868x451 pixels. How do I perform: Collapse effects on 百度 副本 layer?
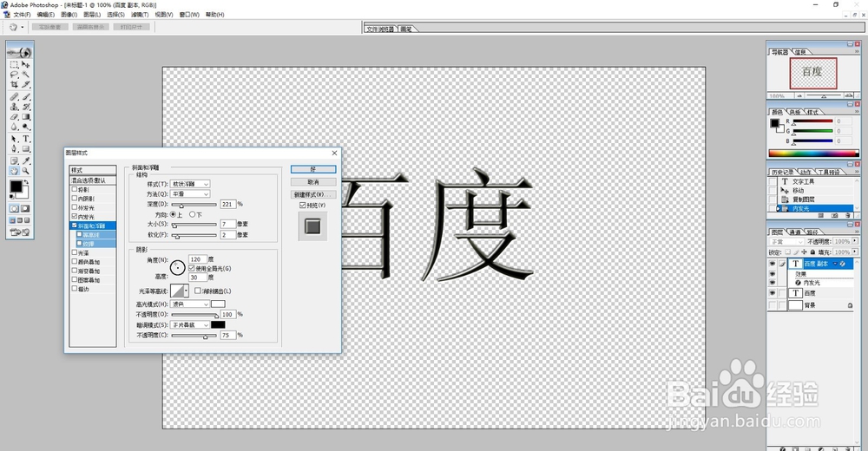[x=836, y=264]
